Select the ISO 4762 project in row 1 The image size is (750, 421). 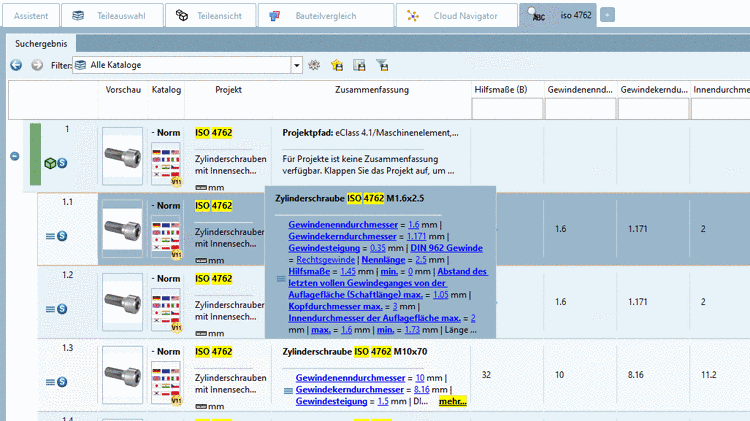click(213, 133)
